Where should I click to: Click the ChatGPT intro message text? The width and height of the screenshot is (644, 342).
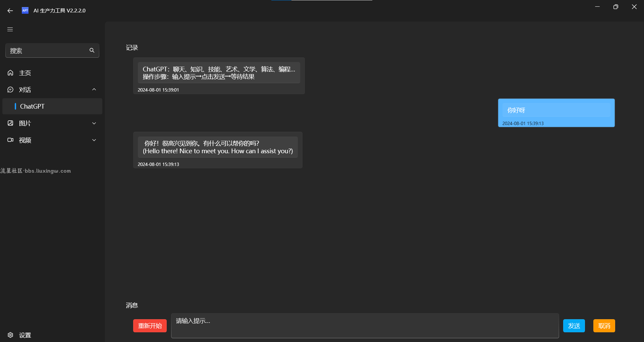[x=219, y=73]
